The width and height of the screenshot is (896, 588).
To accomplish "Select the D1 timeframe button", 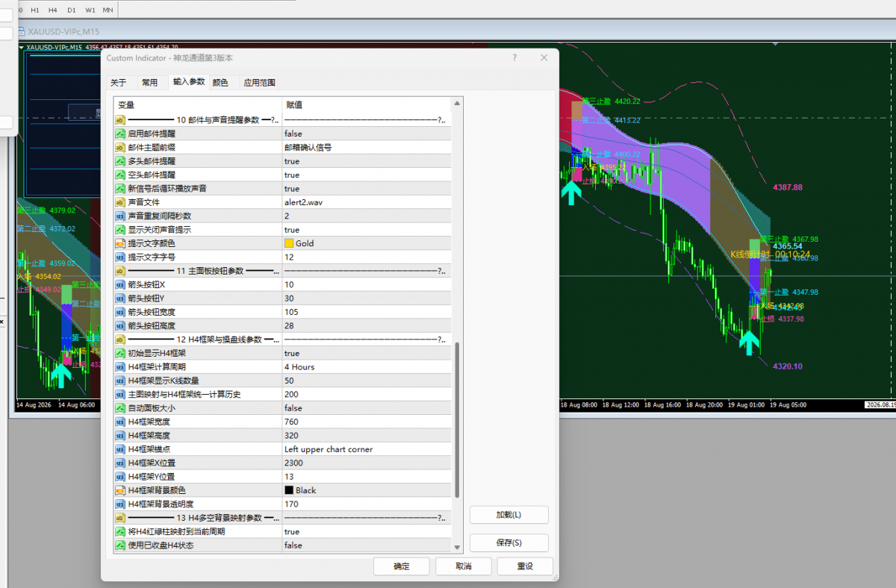I will pyautogui.click(x=71, y=10).
